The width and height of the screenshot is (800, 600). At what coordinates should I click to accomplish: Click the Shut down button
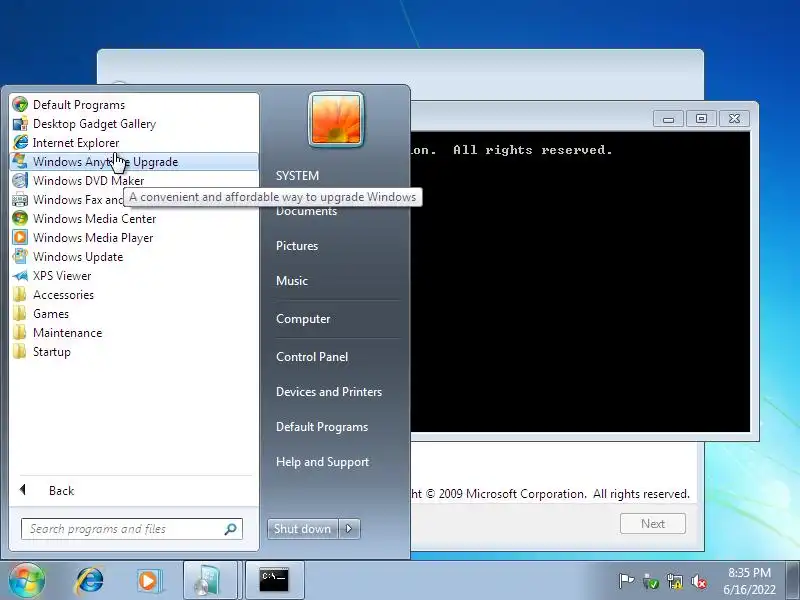pos(303,529)
